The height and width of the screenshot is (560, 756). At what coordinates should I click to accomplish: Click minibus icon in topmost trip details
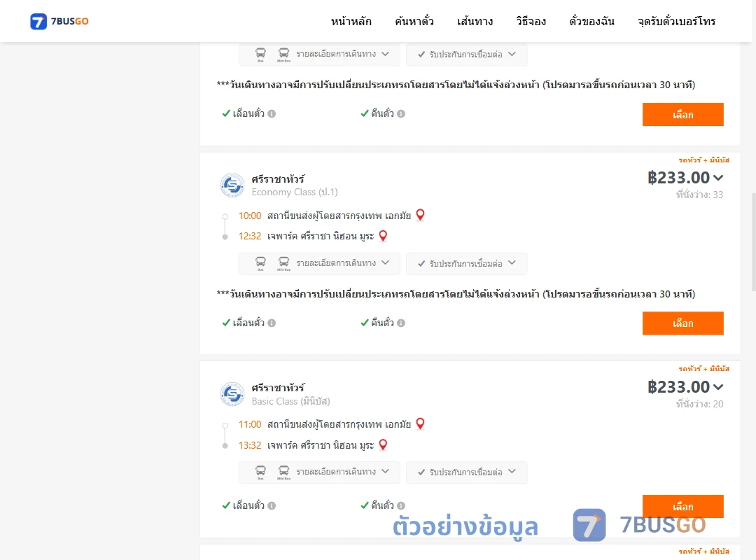click(283, 54)
